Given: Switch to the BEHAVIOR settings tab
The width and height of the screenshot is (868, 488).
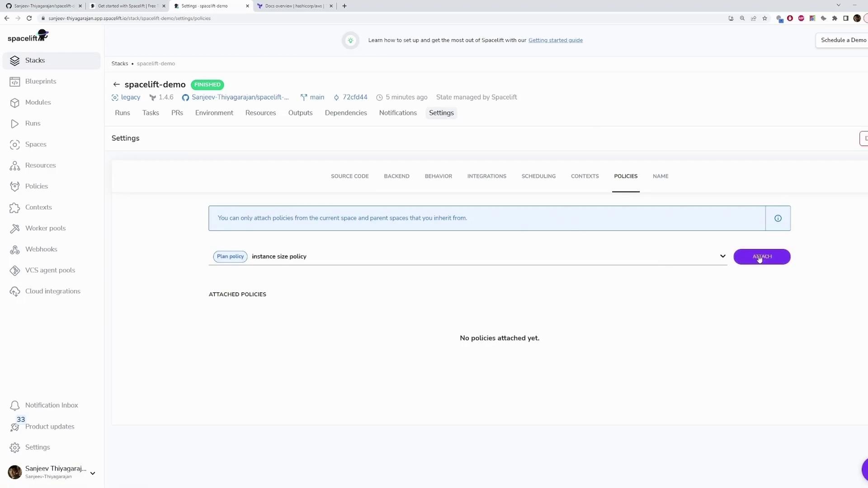Looking at the screenshot, I should 438,176.
